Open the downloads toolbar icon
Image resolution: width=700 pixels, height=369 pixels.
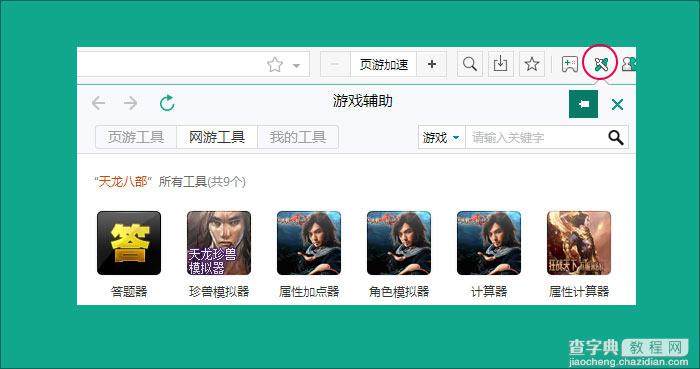(x=500, y=64)
